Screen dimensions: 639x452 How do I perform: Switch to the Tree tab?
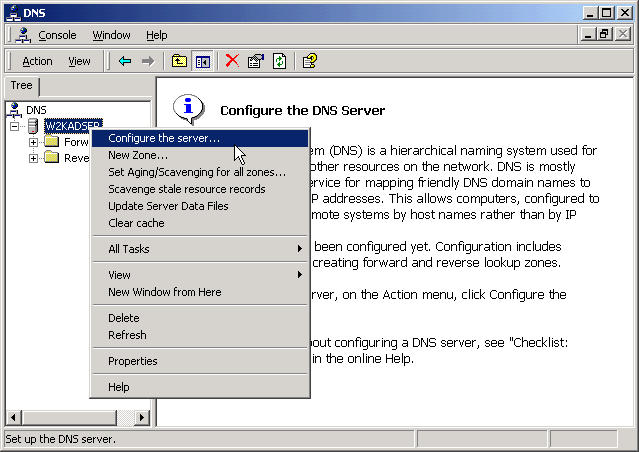point(21,86)
